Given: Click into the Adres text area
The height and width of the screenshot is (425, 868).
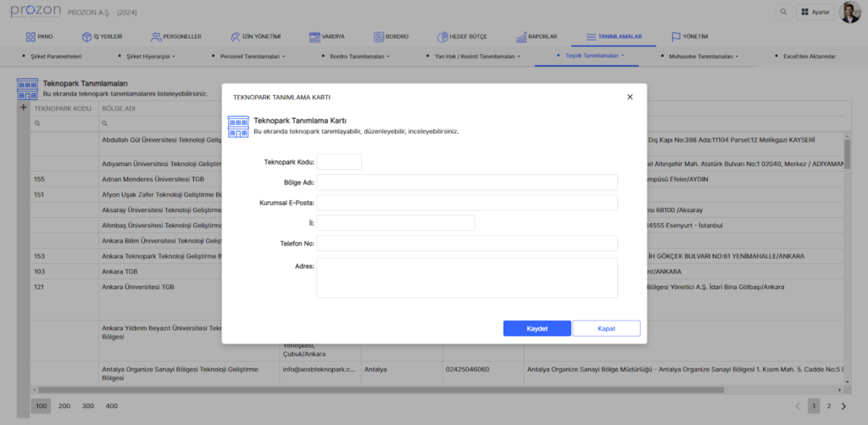Looking at the screenshot, I should point(467,278).
